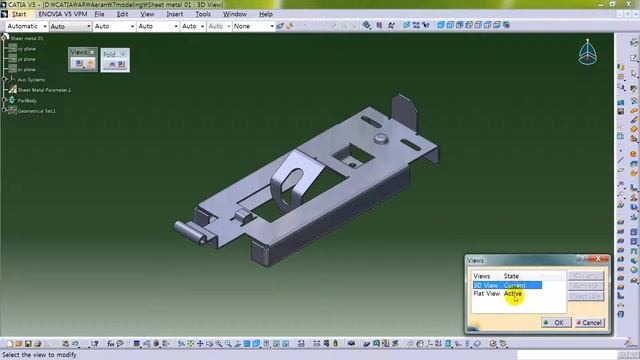This screenshot has width=640, height=360.
Task: Select Sheet metal 01 root in tree
Action: point(27,38)
